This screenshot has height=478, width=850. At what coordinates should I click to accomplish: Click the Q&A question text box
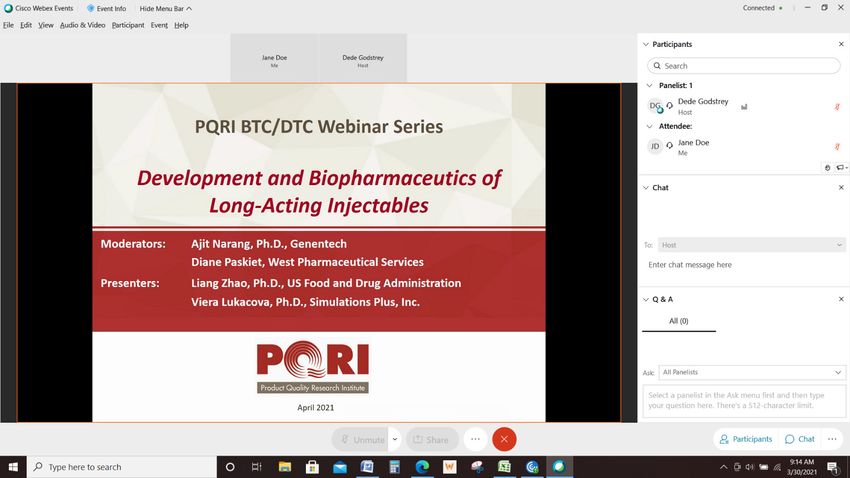coord(744,401)
